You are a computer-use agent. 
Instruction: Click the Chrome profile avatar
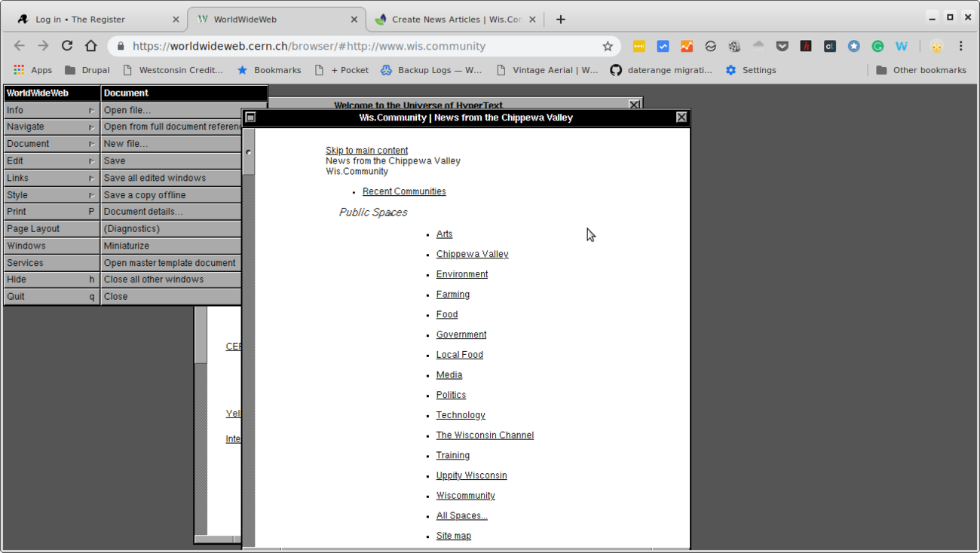click(x=936, y=46)
